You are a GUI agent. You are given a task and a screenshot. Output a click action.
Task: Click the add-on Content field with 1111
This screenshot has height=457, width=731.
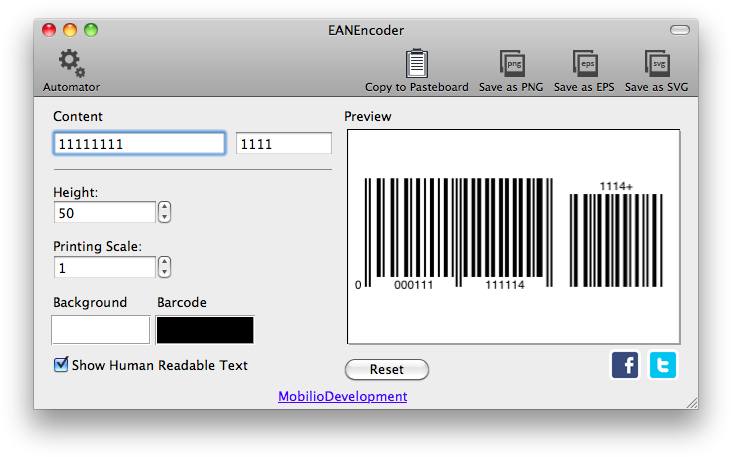283,144
